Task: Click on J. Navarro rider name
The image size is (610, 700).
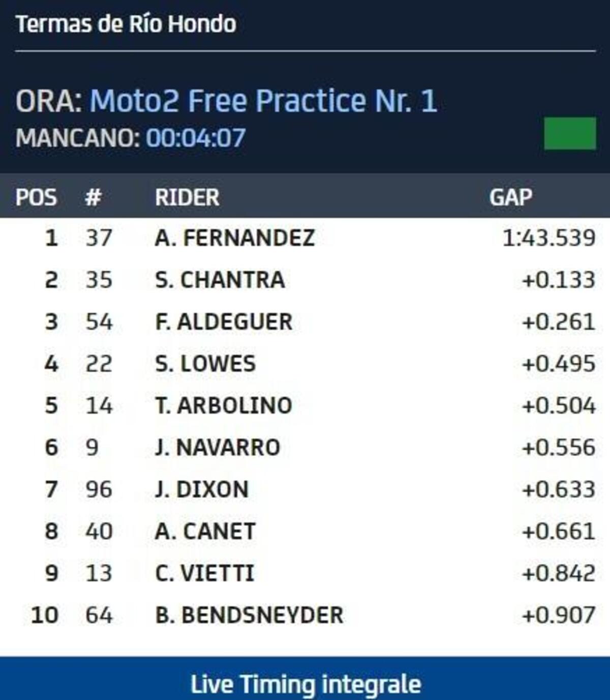Action: click(x=218, y=448)
